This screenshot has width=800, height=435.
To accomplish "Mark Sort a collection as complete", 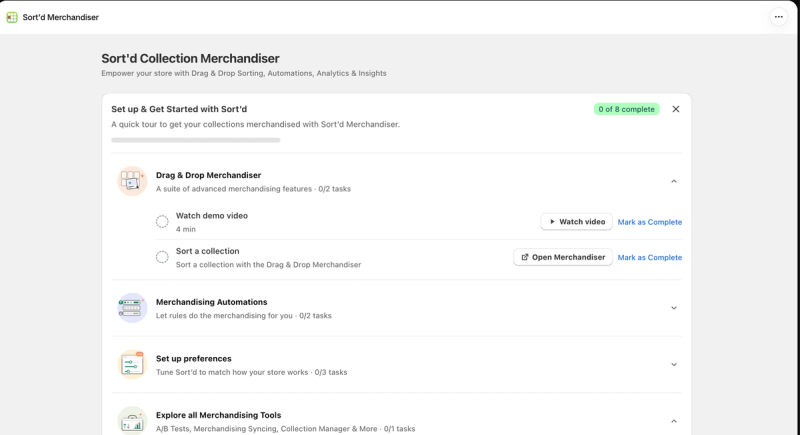I will tap(649, 258).
